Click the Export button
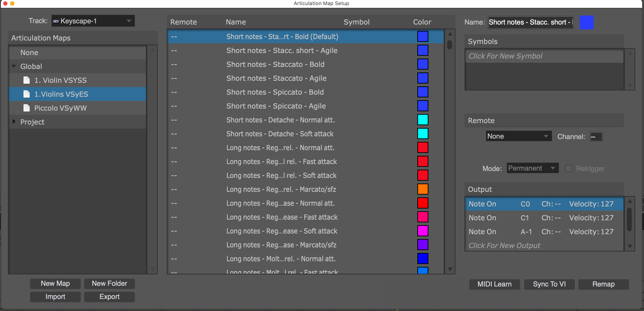This screenshot has height=311, width=644. tap(109, 297)
